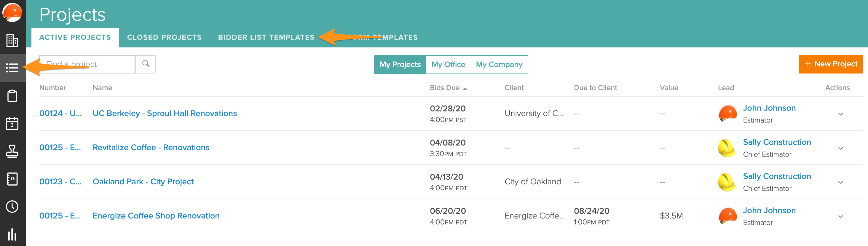Open Bidder List Templates tab

point(266,37)
